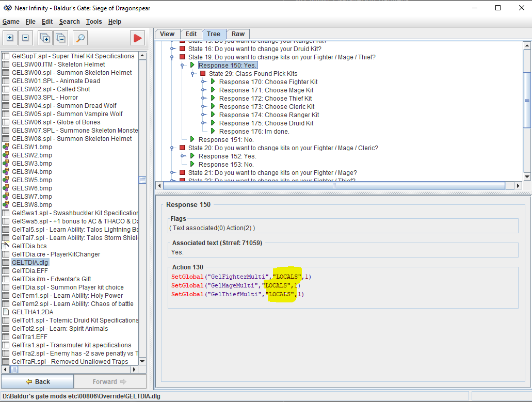Open search with the magnifying glass icon

tap(80, 38)
